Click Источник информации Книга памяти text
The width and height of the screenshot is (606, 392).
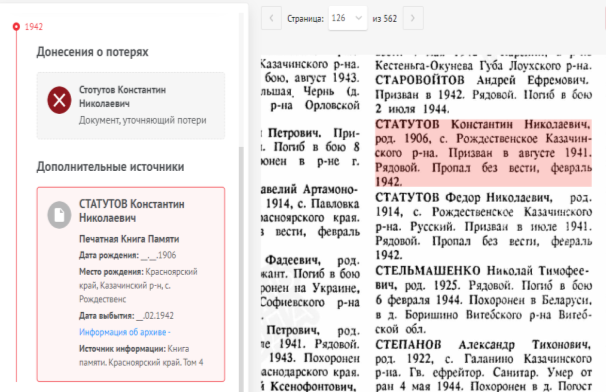pos(141,356)
